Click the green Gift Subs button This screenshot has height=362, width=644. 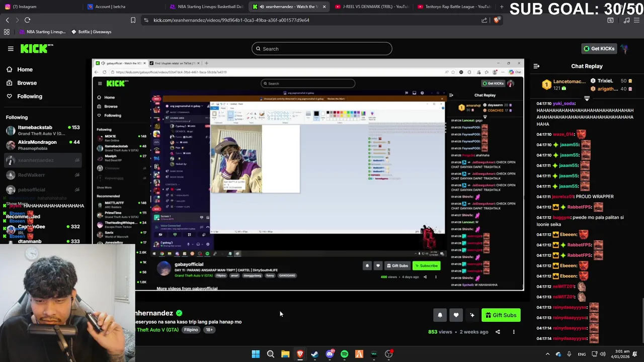[x=501, y=315]
